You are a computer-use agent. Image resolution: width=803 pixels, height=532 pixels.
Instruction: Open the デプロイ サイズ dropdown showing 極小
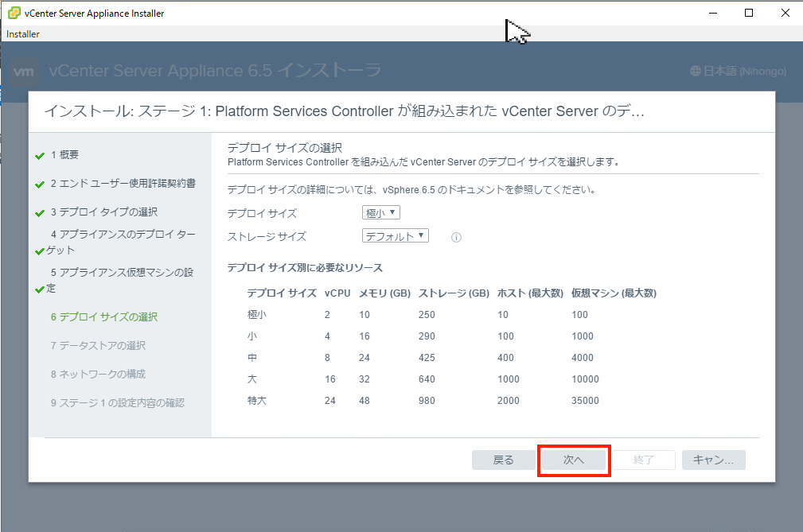380,212
